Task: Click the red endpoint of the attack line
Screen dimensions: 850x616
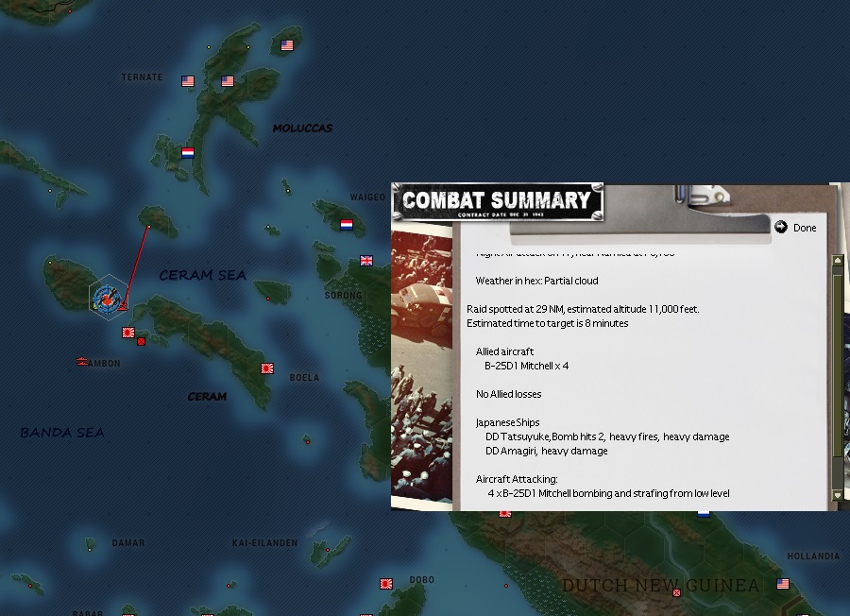Action: (148, 226)
